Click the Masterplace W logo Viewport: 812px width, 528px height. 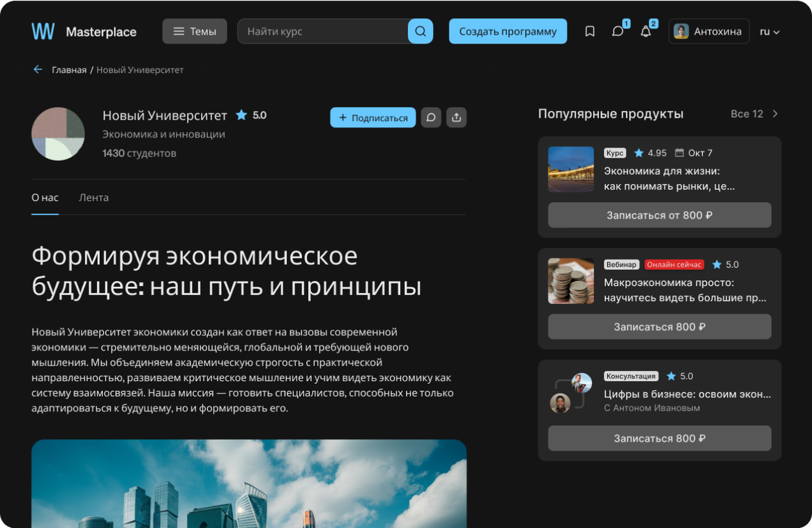coord(43,31)
